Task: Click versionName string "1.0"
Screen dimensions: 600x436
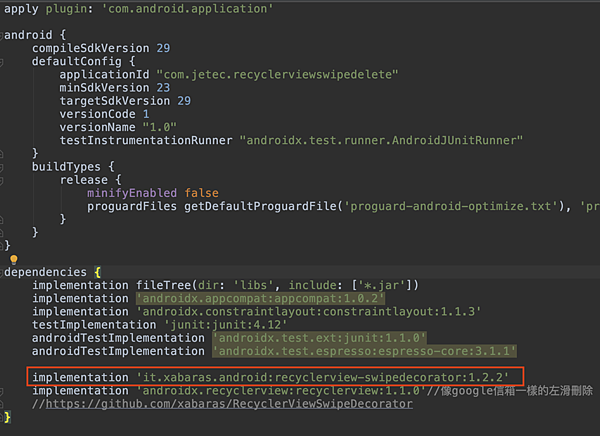Action: click(x=160, y=127)
